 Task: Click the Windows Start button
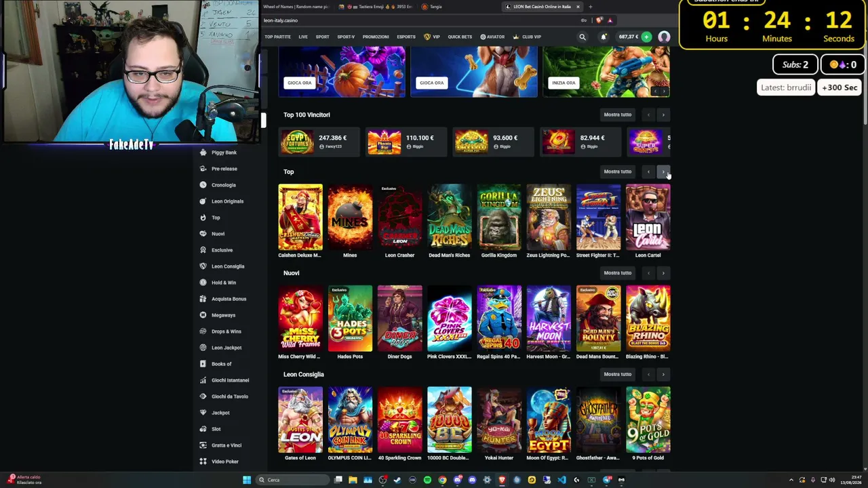(247, 480)
